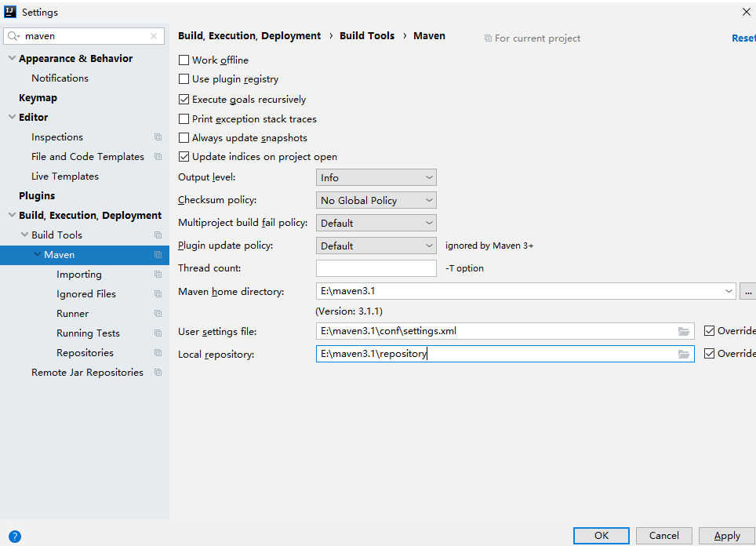The width and height of the screenshot is (756, 546).
Task: Click project-level icon next to Build Tools
Action: pyautogui.click(x=158, y=235)
